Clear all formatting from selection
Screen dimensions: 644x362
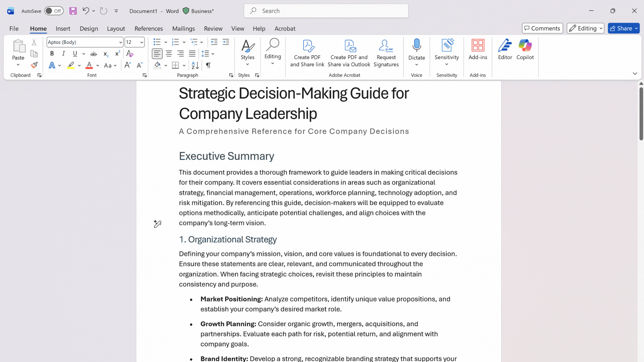point(130,54)
